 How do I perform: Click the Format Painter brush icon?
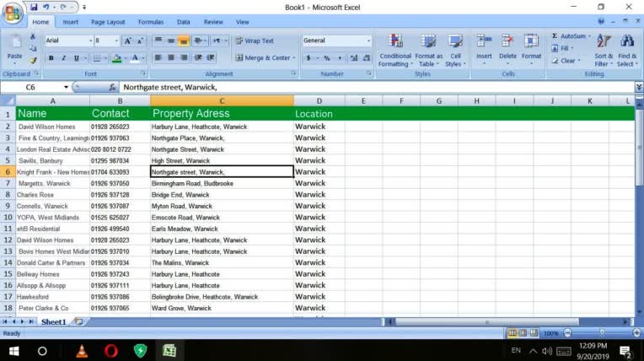point(33,61)
